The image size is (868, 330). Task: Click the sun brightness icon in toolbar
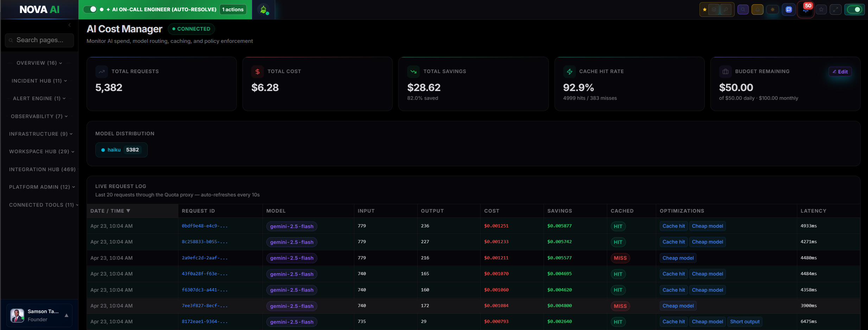coord(773,9)
